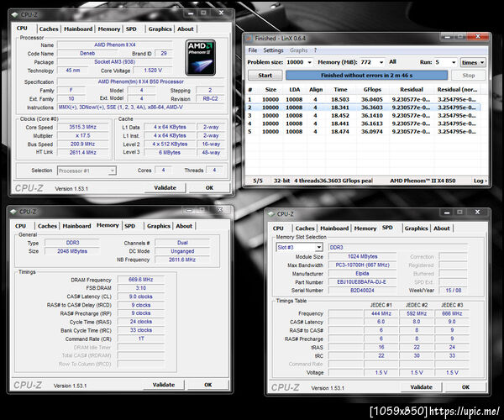Select LinX result row 3 with 36.1410 GFlops
504x420 pixels.
(363, 116)
